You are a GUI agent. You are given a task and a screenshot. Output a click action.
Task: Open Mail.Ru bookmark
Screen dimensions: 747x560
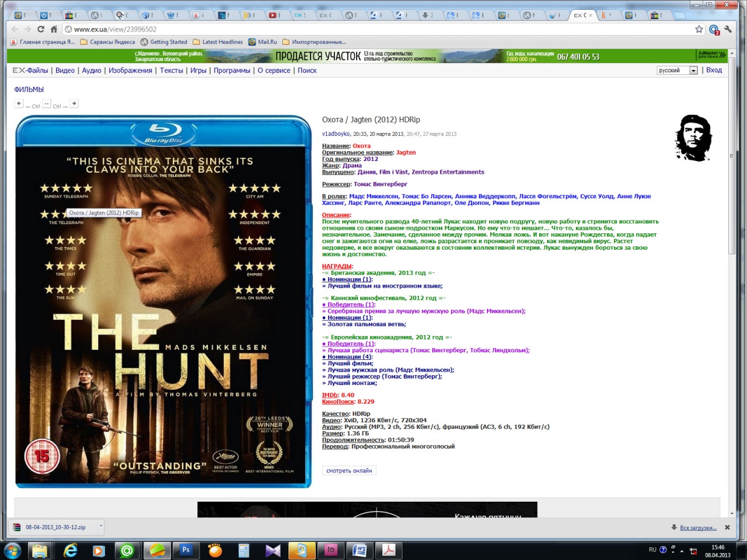263,42
